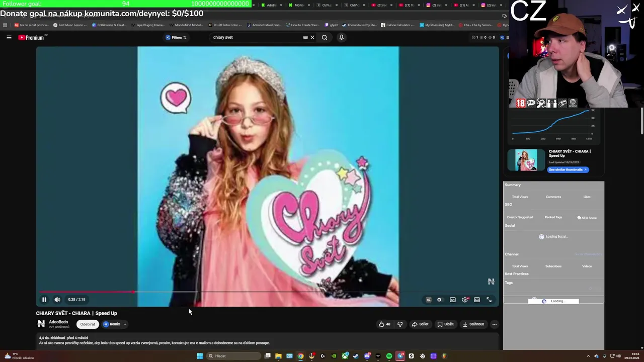Pause the video playback
This screenshot has width=644, height=362.
pos(44,300)
